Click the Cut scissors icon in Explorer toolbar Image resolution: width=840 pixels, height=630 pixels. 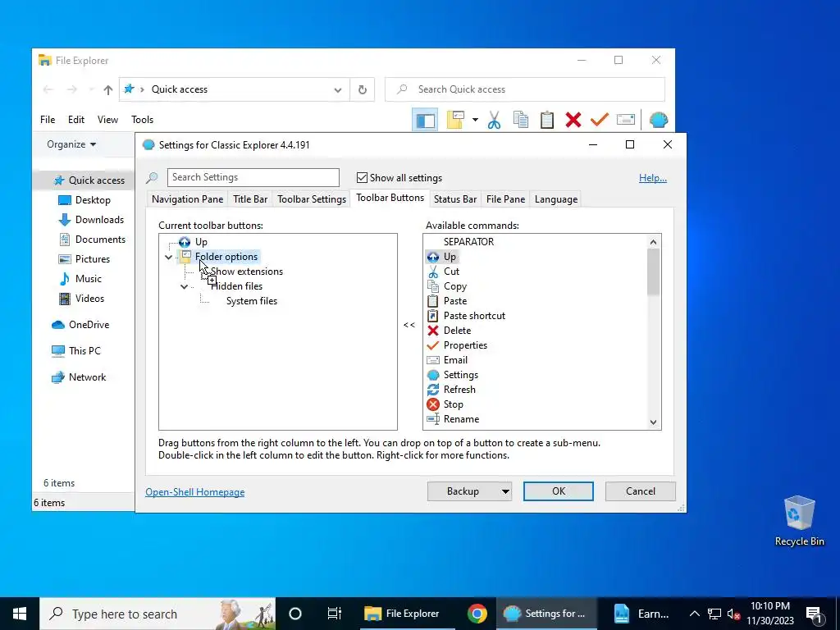pos(494,120)
